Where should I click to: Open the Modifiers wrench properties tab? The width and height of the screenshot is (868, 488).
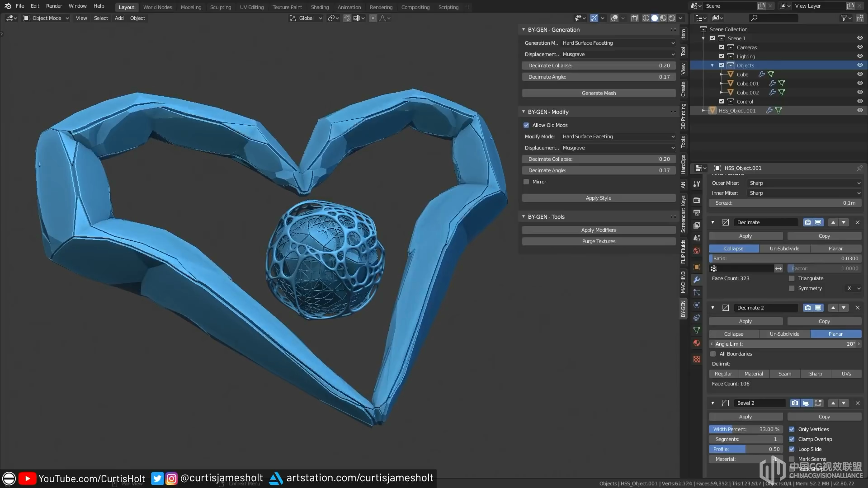coord(697,280)
